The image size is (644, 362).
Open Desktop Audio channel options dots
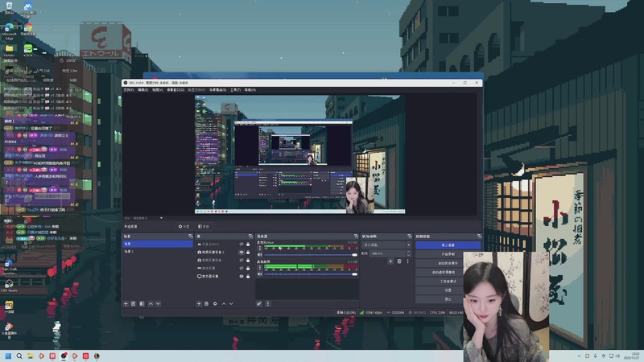pyautogui.click(x=259, y=267)
